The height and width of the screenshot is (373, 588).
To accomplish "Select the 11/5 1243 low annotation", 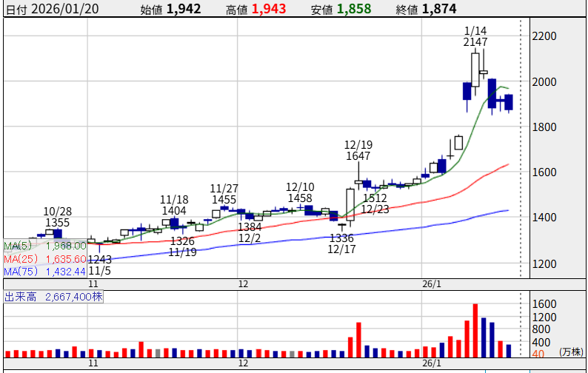I will pyautogui.click(x=99, y=266).
